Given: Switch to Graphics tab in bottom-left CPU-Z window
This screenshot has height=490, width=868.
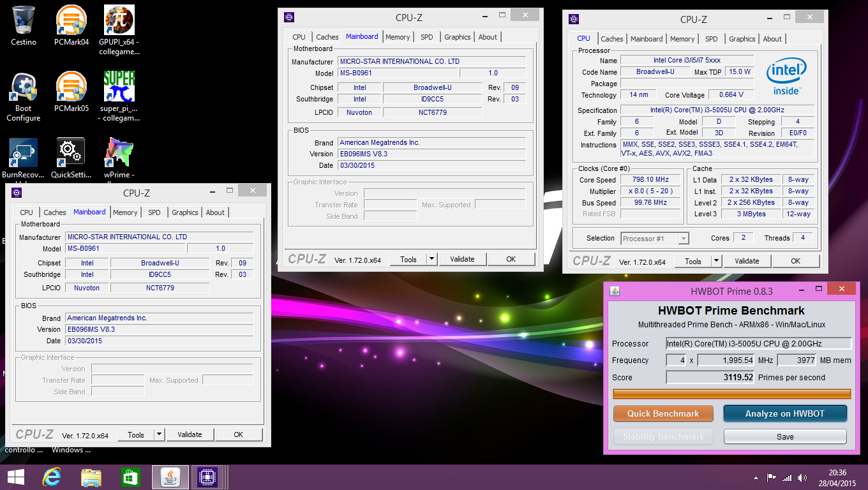Looking at the screenshot, I should (x=185, y=212).
